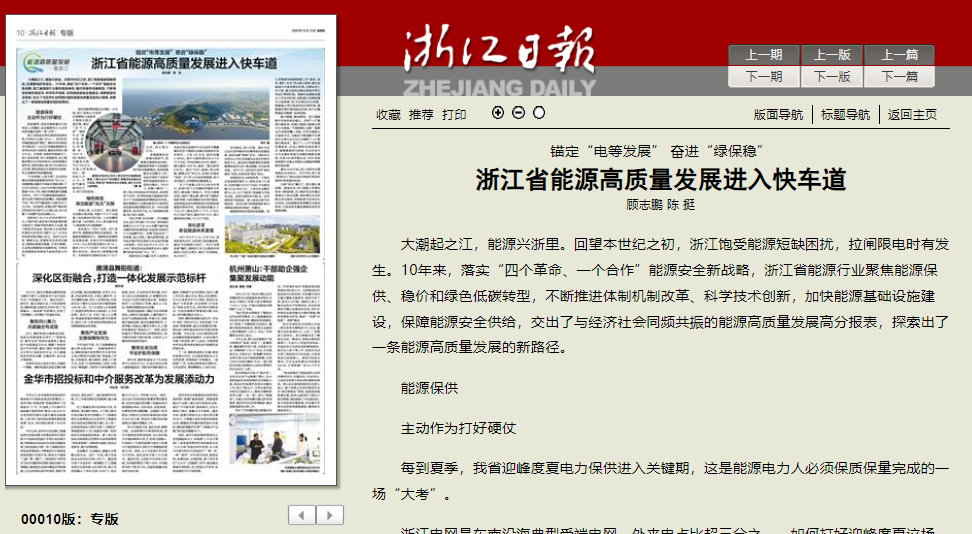Go to previous page with left arrow
Screen dimensions: 972x534
(302, 515)
